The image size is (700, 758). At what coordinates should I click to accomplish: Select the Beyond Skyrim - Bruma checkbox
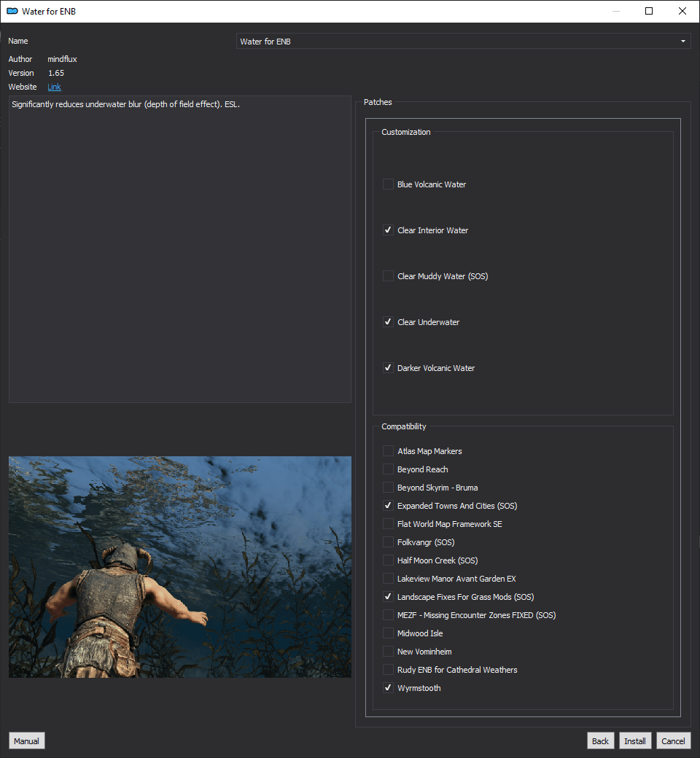point(388,488)
